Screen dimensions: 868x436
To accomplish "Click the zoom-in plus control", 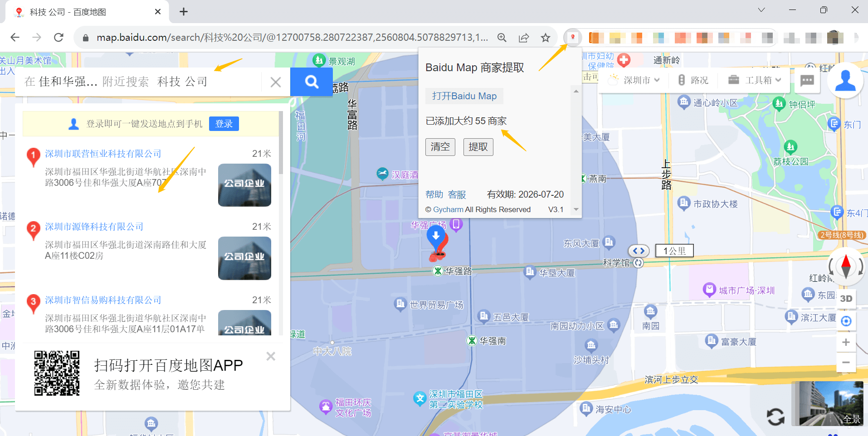I will pos(846,342).
